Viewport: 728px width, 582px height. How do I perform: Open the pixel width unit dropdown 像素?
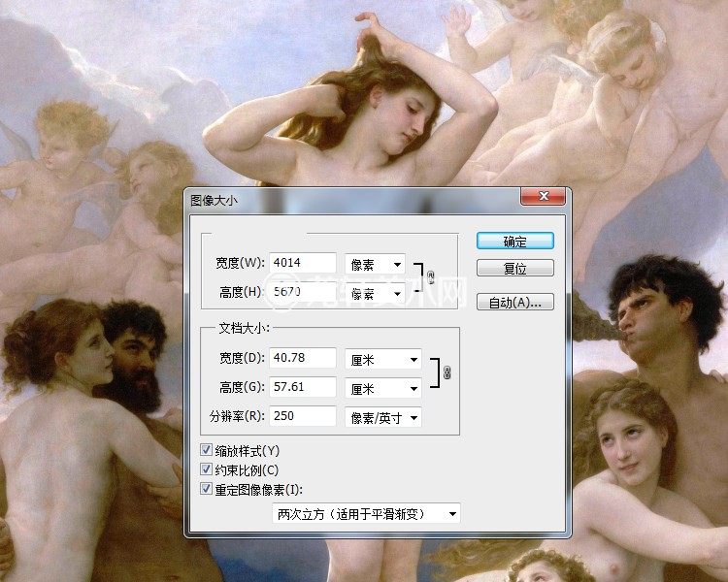point(375,264)
